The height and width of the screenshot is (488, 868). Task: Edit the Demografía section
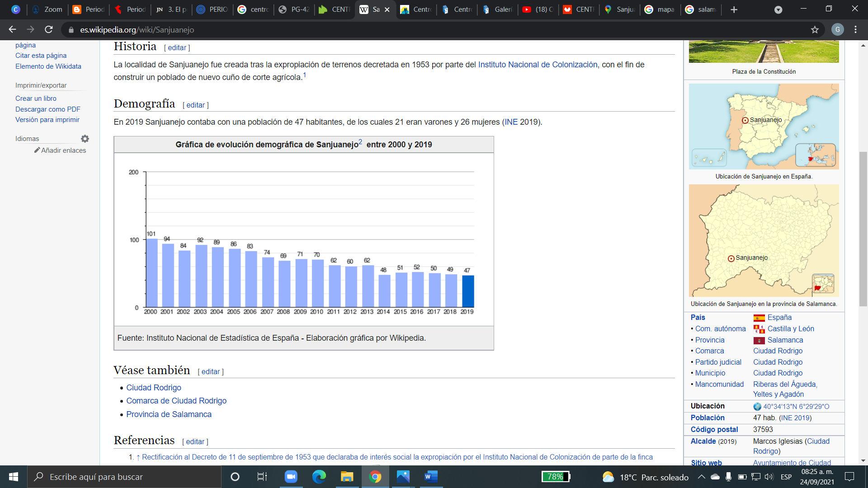point(195,105)
